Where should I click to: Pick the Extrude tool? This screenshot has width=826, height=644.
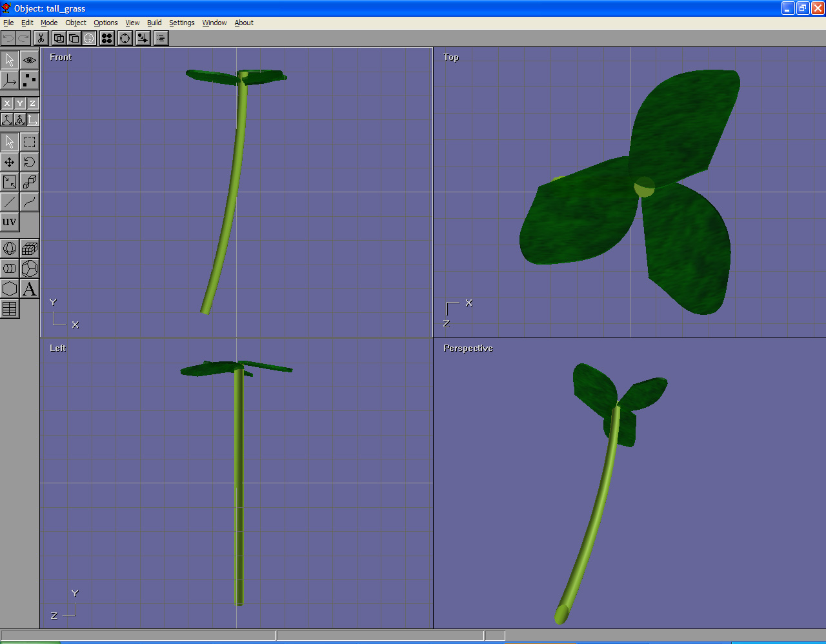click(30, 182)
